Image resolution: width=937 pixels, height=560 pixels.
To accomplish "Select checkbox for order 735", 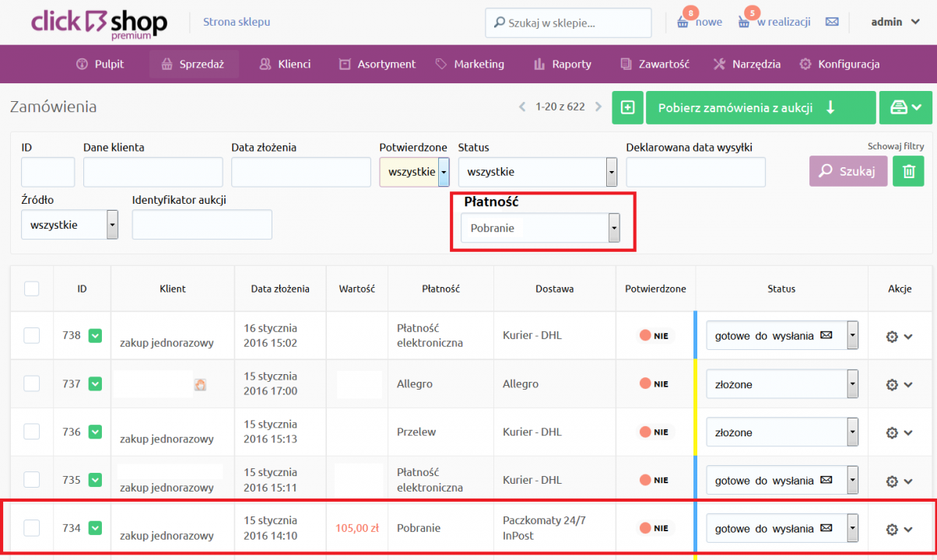I will coord(31,480).
